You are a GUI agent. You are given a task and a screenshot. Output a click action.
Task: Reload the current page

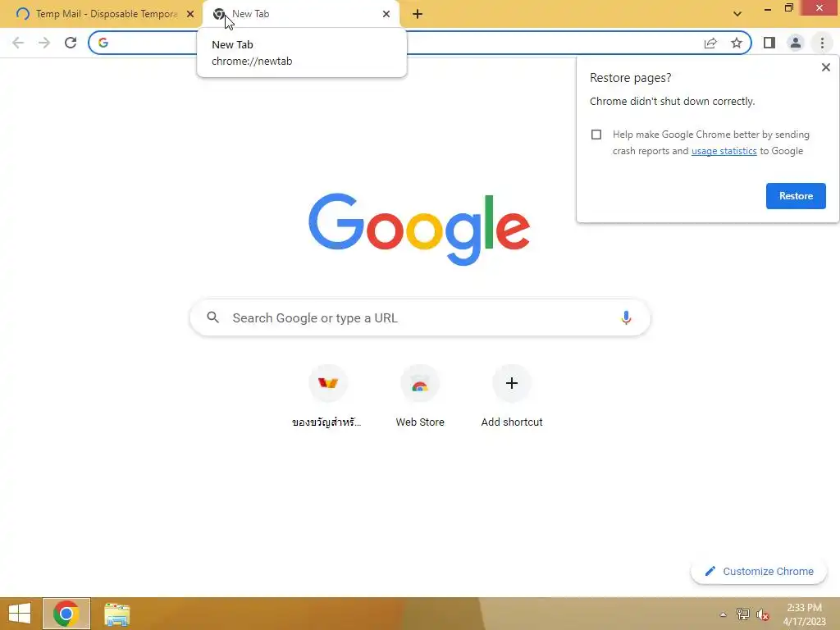[71, 43]
